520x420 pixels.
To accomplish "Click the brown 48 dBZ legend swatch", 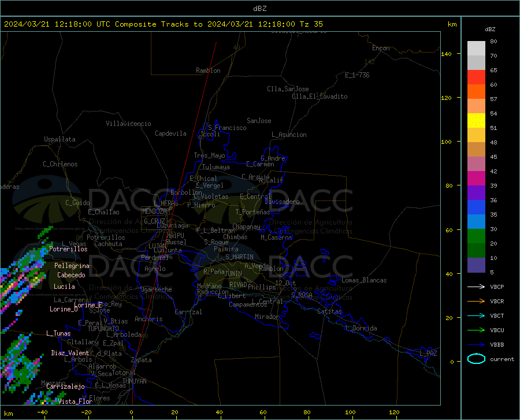I will 476,149.
